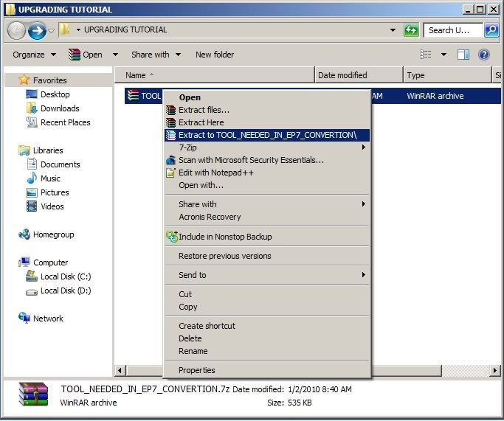The width and height of the screenshot is (504, 421).
Task: Choose Extract Here from context menu
Action: point(201,122)
